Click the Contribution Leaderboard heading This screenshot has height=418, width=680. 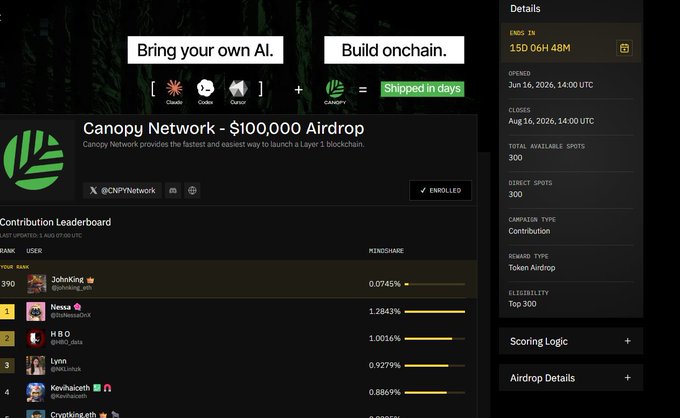pyautogui.click(x=56, y=222)
